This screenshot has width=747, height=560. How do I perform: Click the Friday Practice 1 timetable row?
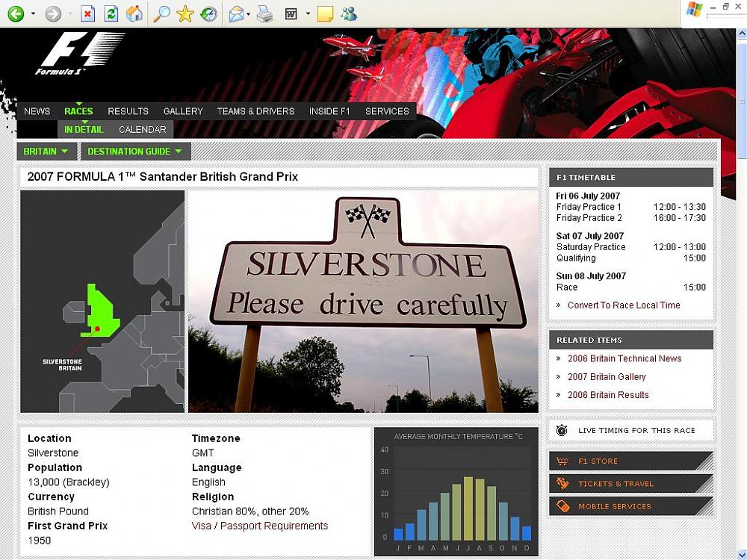point(630,207)
